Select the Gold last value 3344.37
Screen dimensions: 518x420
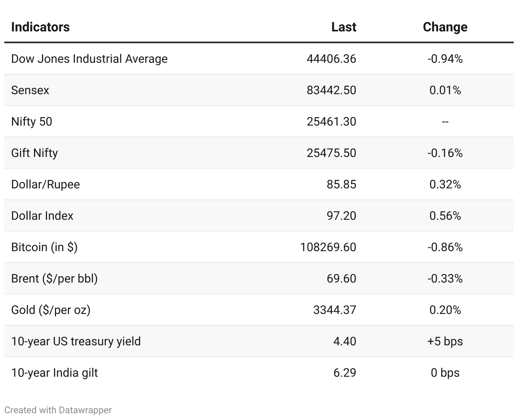pyautogui.click(x=335, y=310)
